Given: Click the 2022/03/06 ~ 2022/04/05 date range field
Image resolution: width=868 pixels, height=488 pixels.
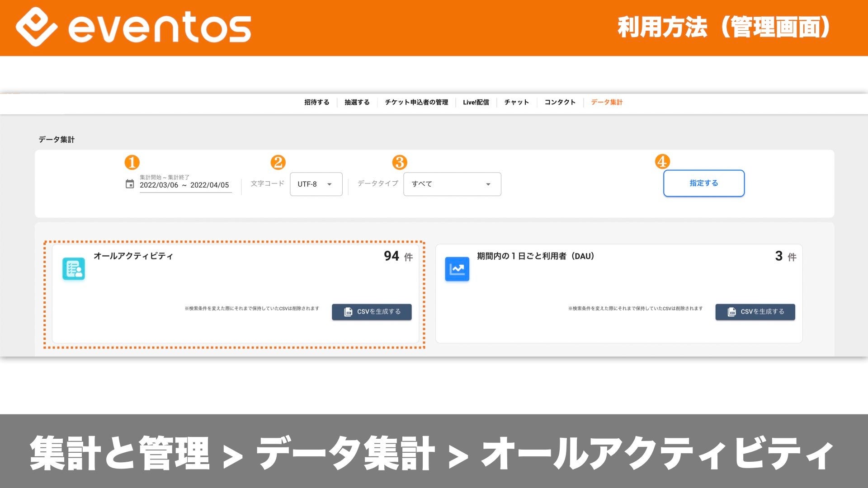Looking at the screenshot, I should pyautogui.click(x=184, y=185).
